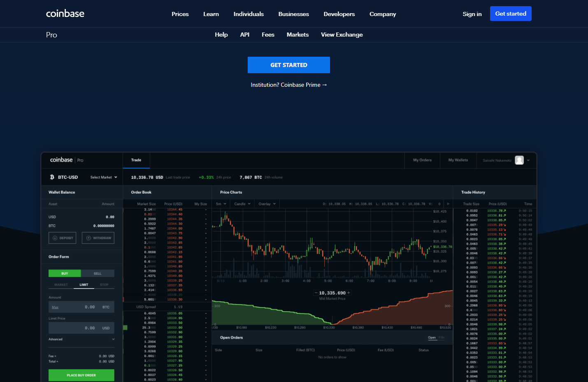Image resolution: width=588 pixels, height=382 pixels.
Task: Click the No orders to show message
Action: coord(332,357)
